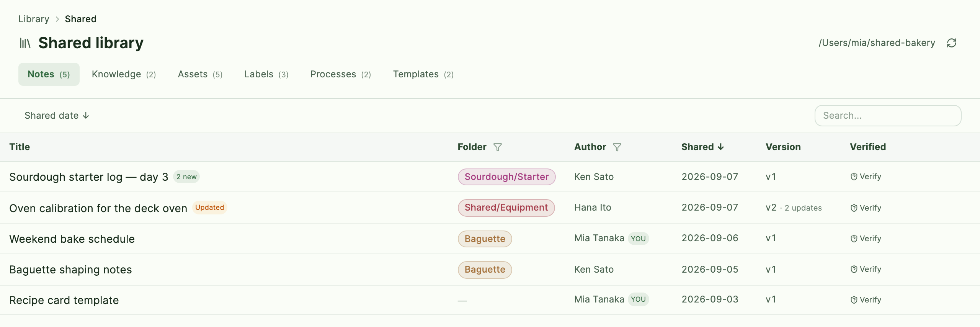Click the '2 new' badge on Sourdough log
980x327 pixels.
pos(186,177)
